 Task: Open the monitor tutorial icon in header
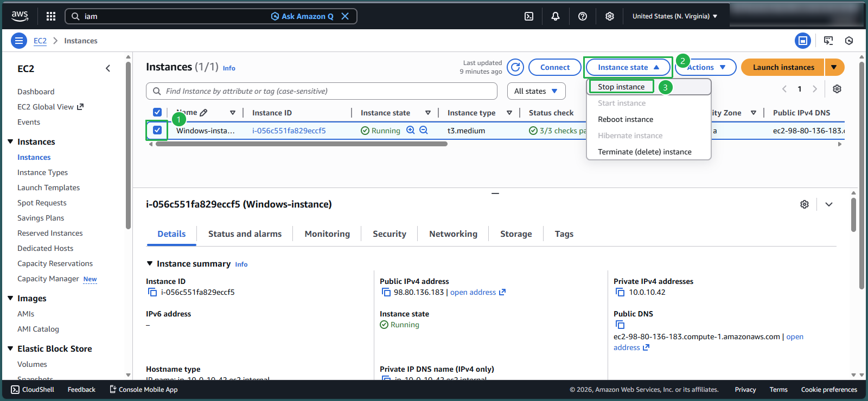point(828,41)
